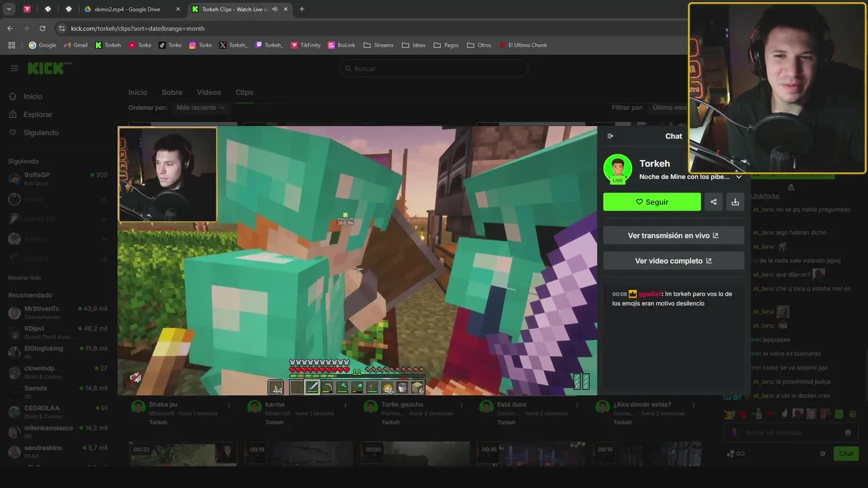The width and height of the screenshot is (868, 488).
Task: Share the clip using the share icon
Action: pos(713,202)
